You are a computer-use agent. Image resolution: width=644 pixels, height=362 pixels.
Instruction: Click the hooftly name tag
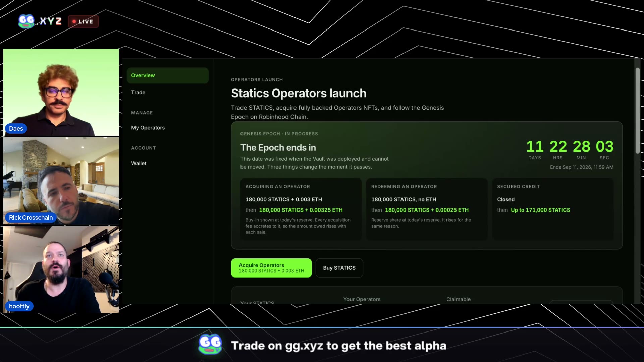19,306
